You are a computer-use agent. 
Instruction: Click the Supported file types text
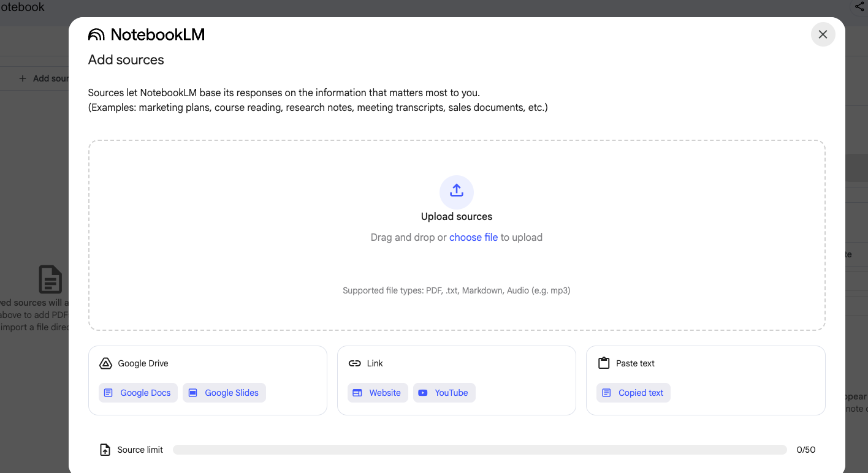457,290
